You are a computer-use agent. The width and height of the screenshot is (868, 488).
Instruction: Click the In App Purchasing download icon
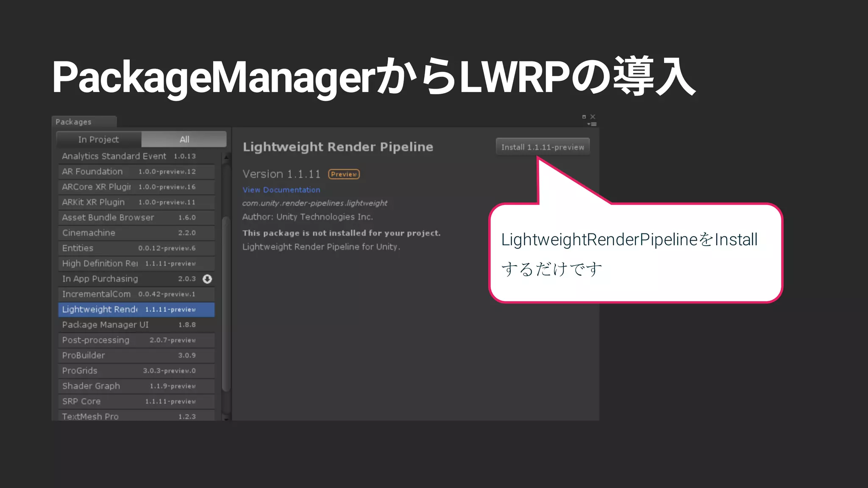[x=207, y=279]
